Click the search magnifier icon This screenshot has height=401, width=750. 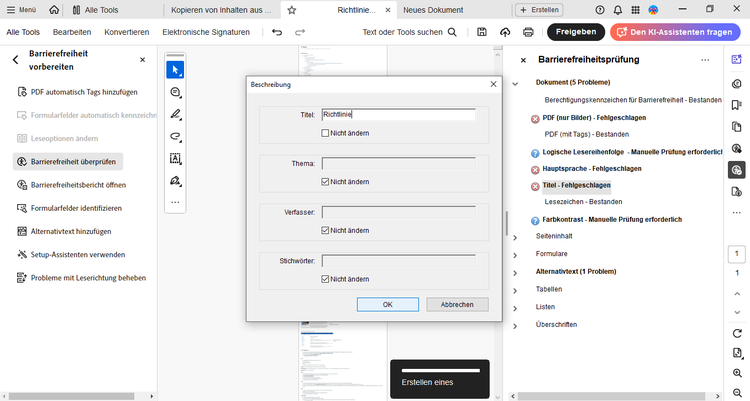coord(452,32)
